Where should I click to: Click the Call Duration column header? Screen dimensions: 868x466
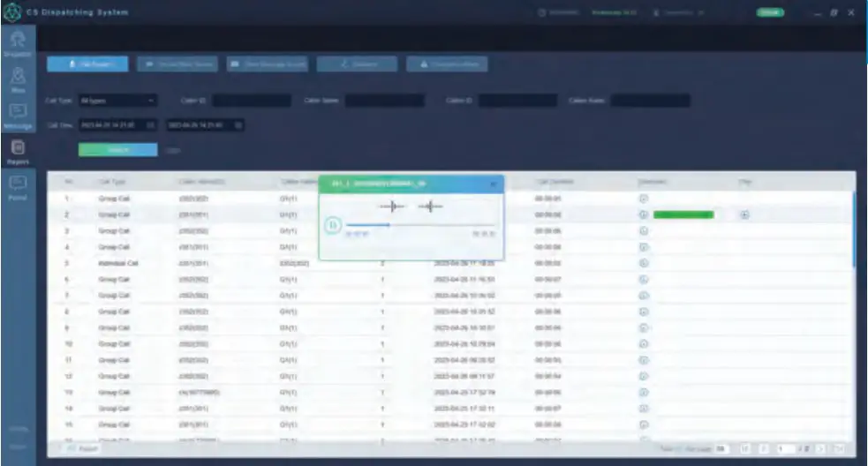click(x=555, y=182)
